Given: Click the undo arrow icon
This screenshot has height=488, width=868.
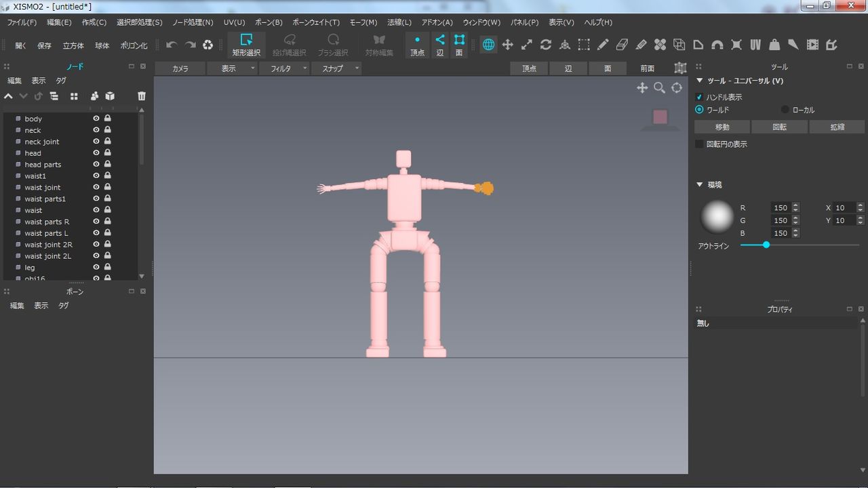Looking at the screenshot, I should [172, 45].
